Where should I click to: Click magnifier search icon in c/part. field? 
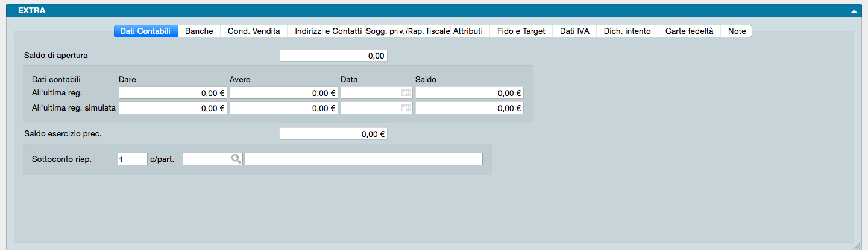tap(236, 159)
